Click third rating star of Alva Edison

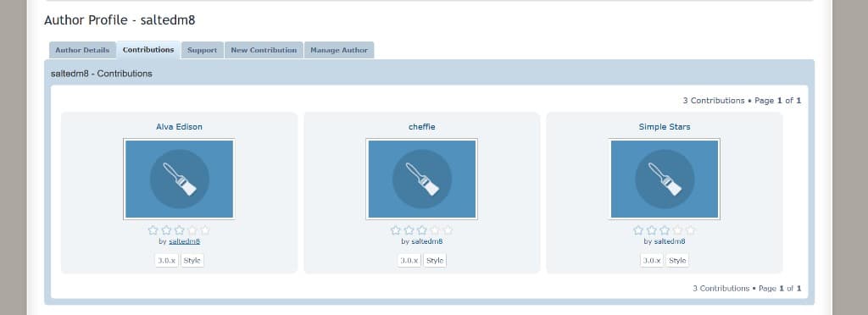click(x=180, y=229)
